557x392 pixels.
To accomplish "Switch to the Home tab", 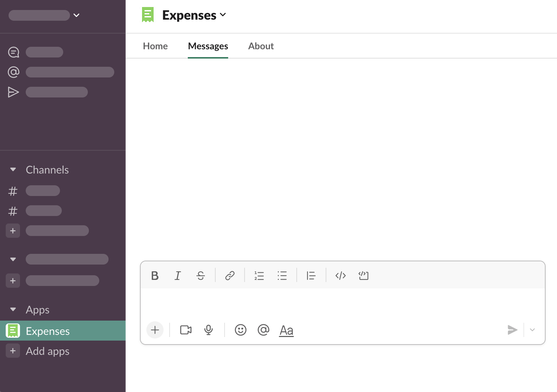I will pyautogui.click(x=155, y=46).
